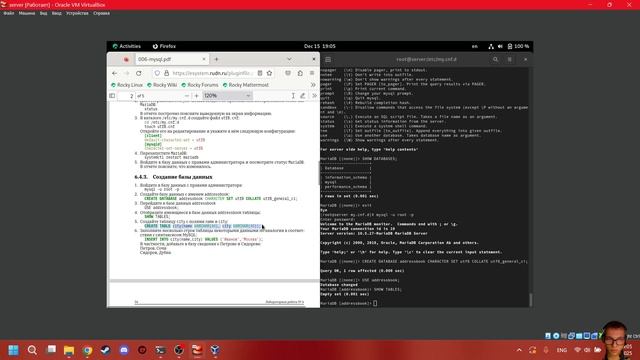Open the 120% zoom level dropdown
The height and width of the screenshot is (360, 640).
(227, 96)
